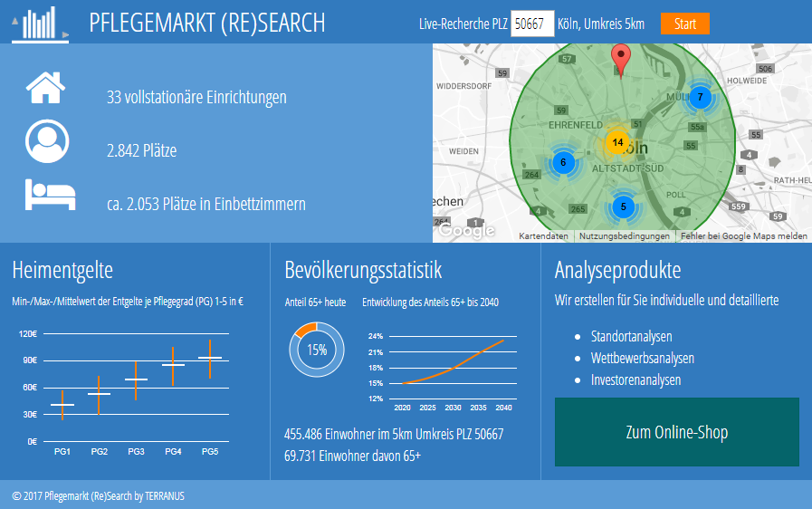Screen dimensions: 812x509
Task: Click PFLEGEMARKT (RE)SEARCH header title
Action: pos(207,24)
